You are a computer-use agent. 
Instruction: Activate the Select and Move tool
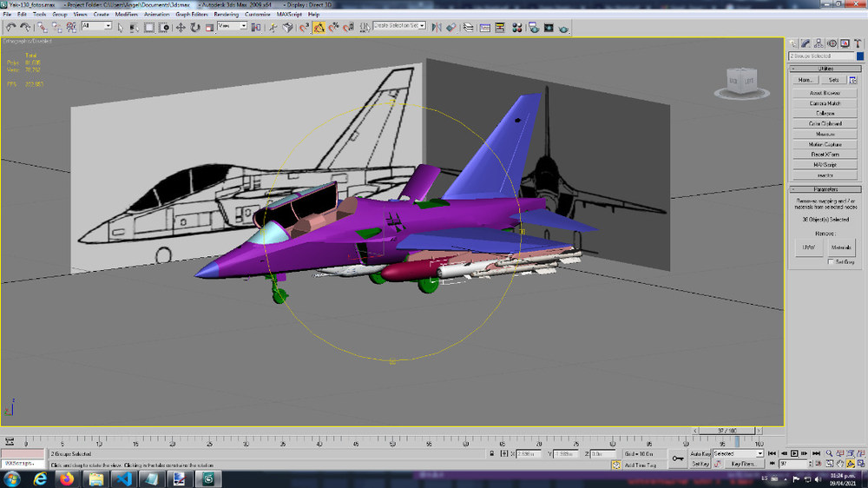[x=181, y=27]
